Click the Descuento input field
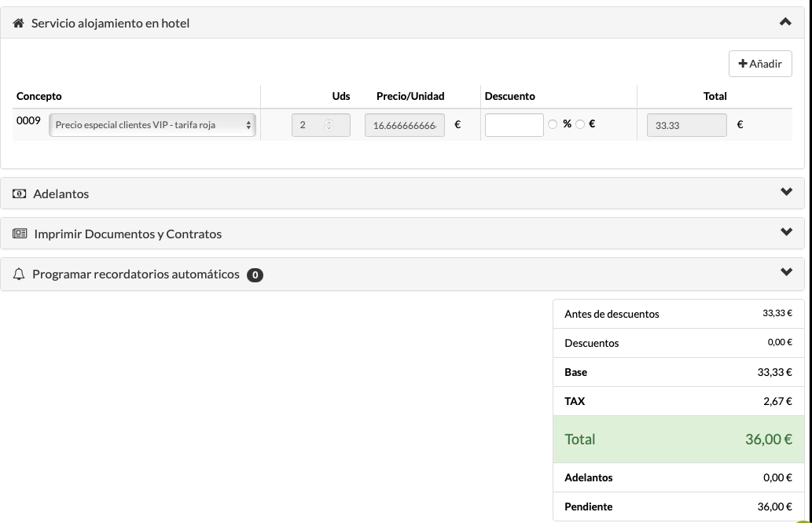This screenshot has height=523, width=812. click(x=514, y=125)
